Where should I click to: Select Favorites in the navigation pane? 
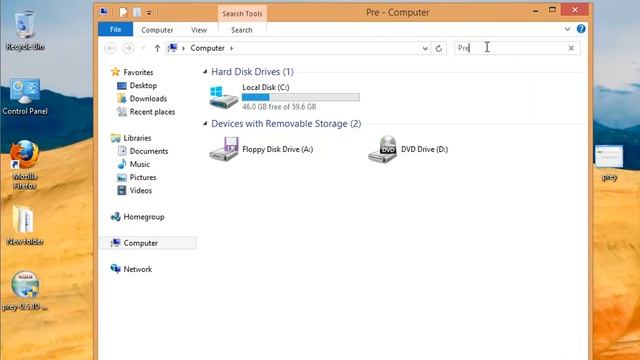138,72
